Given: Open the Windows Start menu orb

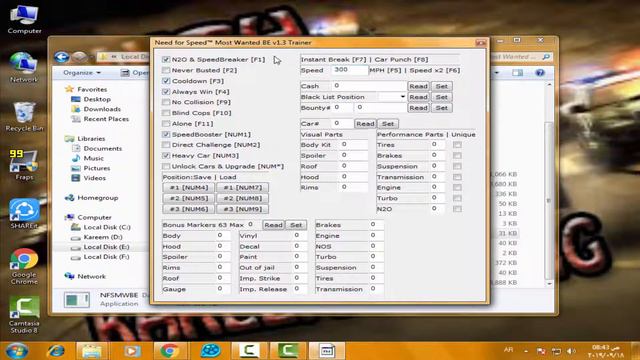Looking at the screenshot, I should pos(16,351).
